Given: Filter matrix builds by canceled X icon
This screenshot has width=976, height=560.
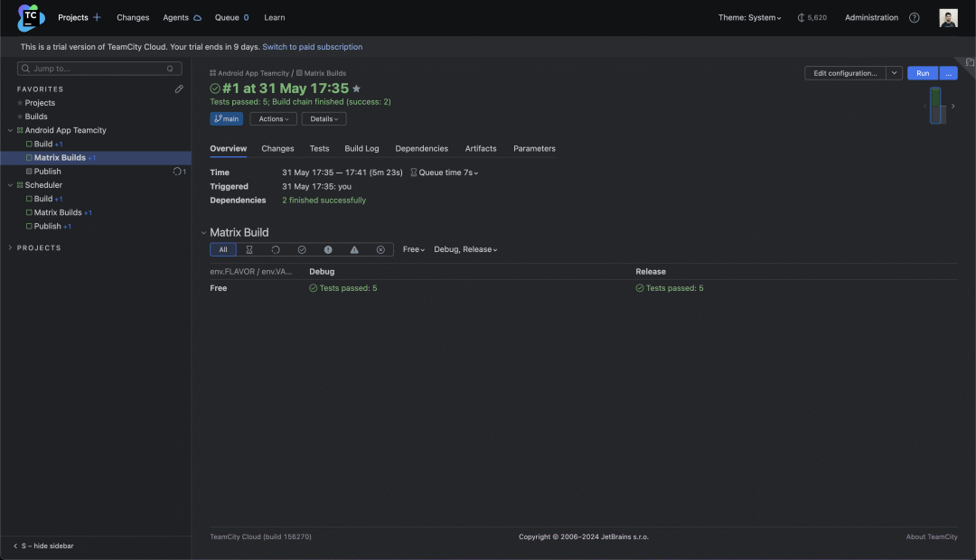Looking at the screenshot, I should [380, 249].
